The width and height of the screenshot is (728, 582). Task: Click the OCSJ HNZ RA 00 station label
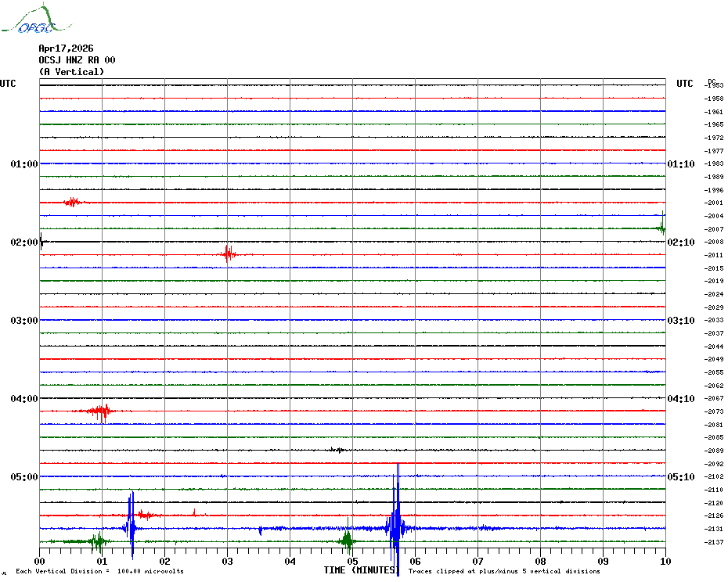pyautogui.click(x=77, y=60)
